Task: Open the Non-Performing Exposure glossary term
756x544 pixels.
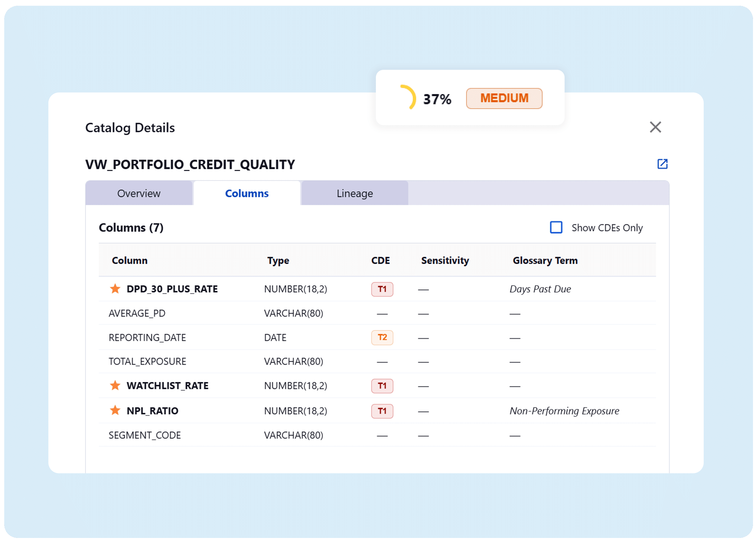Action: [564, 411]
